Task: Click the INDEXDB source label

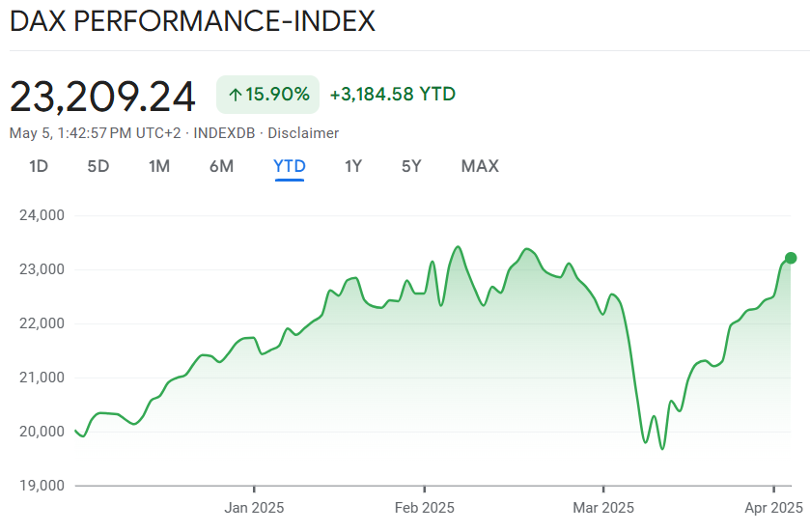Action: [224, 133]
